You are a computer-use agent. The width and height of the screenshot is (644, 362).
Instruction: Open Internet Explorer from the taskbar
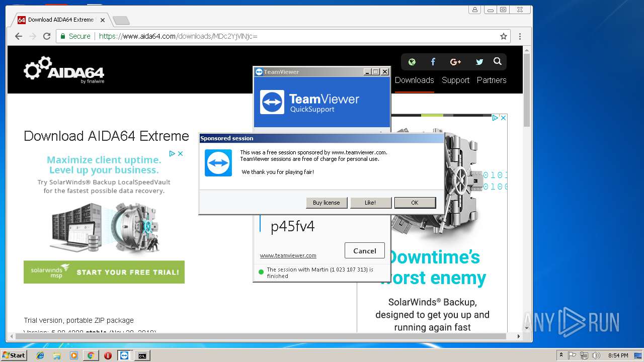click(x=40, y=355)
